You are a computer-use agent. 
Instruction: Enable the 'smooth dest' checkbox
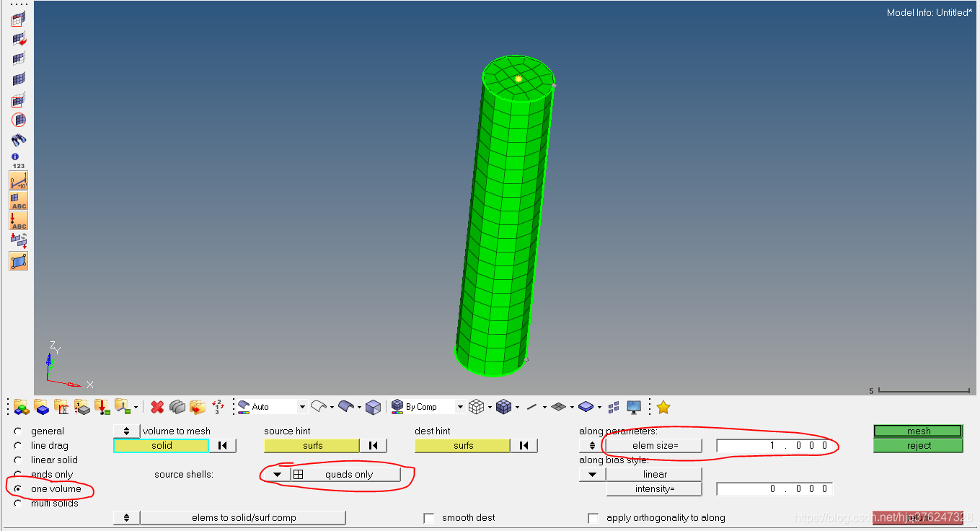pos(429,518)
